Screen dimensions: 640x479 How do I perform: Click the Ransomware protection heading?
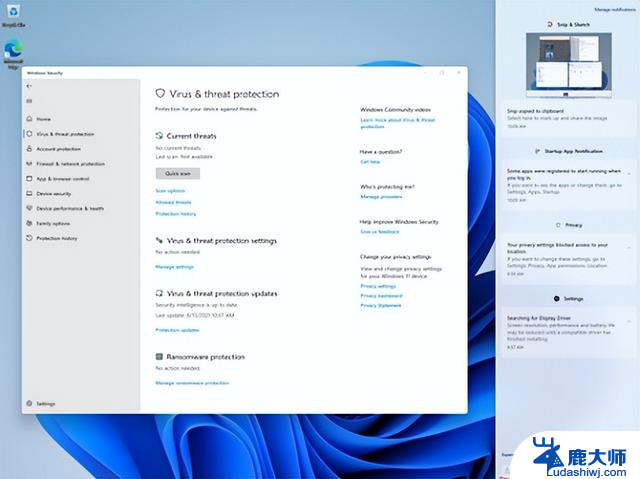coord(205,357)
